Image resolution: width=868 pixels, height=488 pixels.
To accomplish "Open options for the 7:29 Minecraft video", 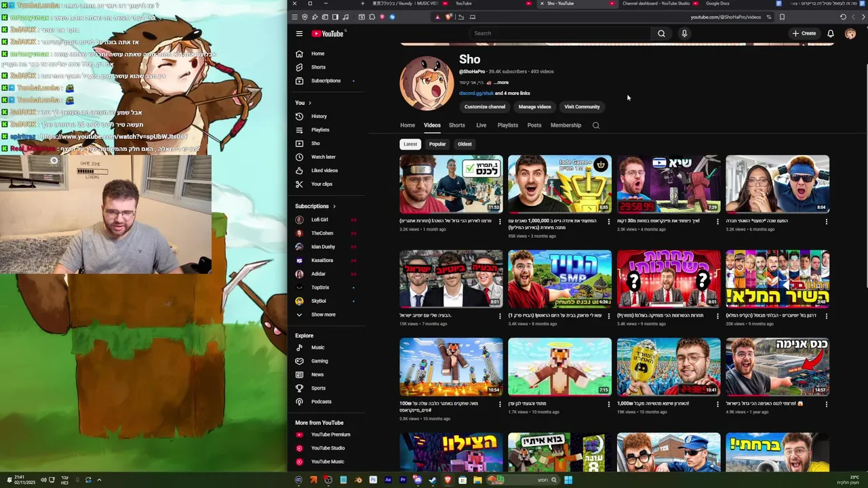I will click(x=717, y=221).
